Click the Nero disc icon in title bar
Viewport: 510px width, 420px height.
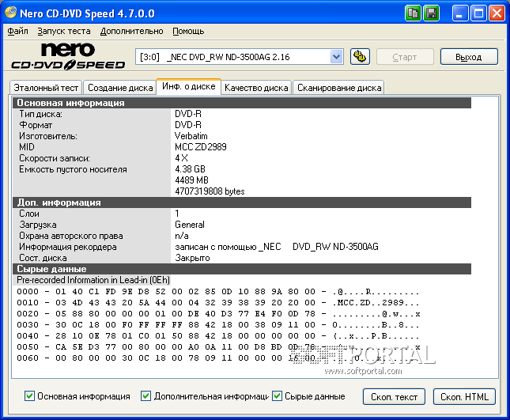(x=11, y=13)
